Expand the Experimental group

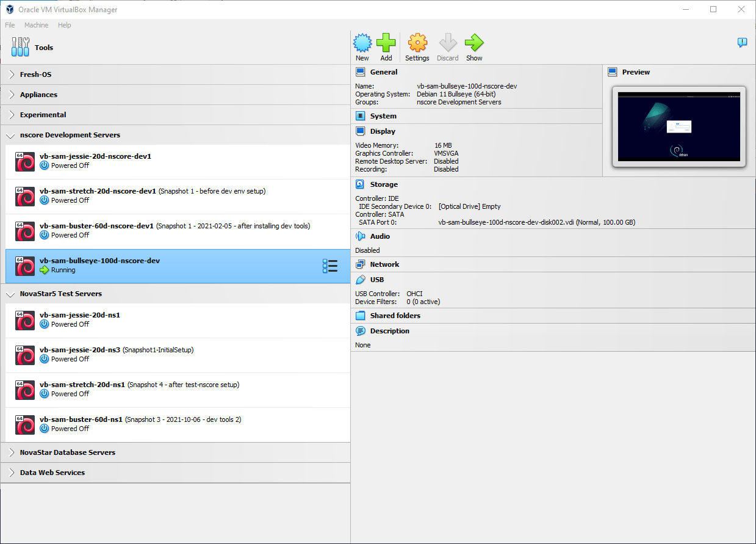(x=10, y=115)
